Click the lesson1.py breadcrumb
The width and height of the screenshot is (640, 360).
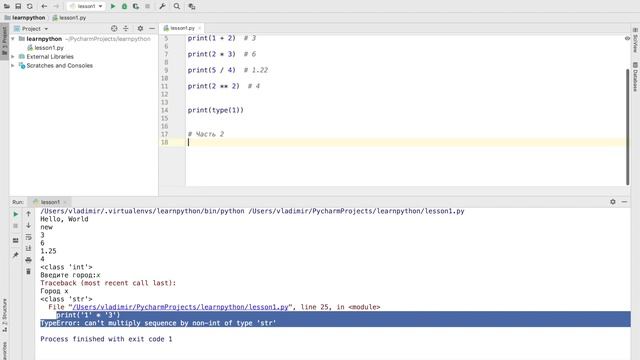tap(69, 18)
